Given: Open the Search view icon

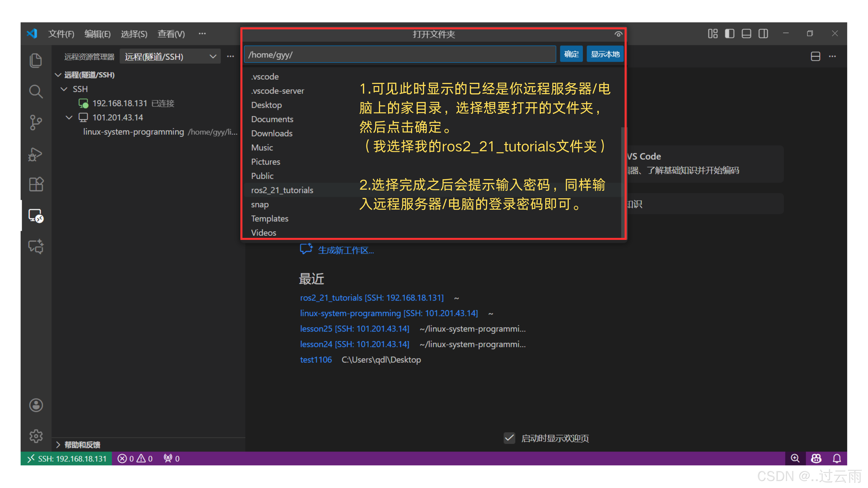Looking at the screenshot, I should pos(36,92).
